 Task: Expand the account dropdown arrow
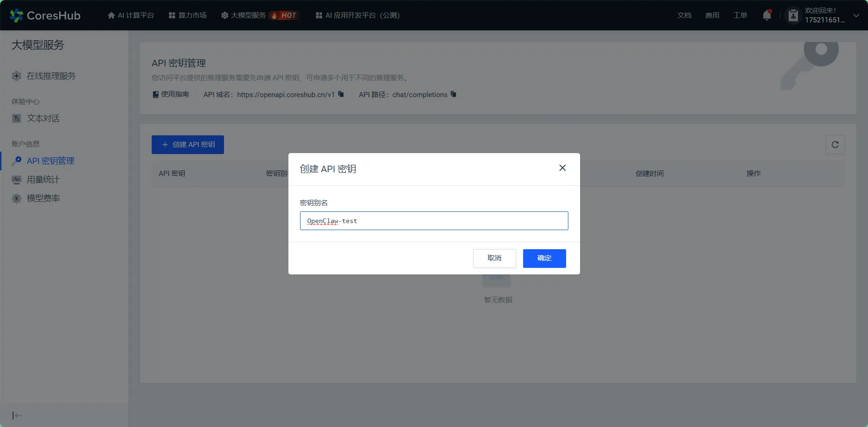pos(856,15)
